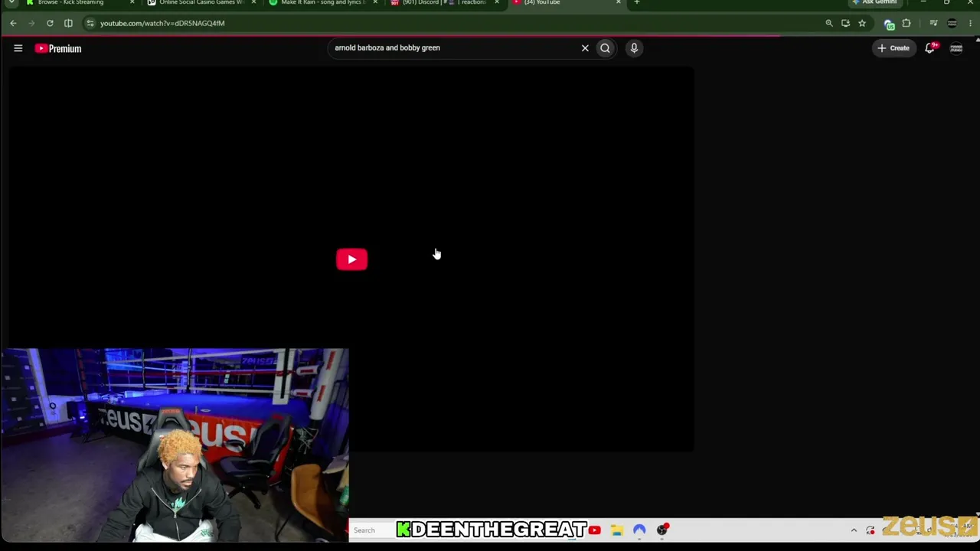Open the NordVPN taskbar icon
The image size is (980, 551).
[x=639, y=530]
